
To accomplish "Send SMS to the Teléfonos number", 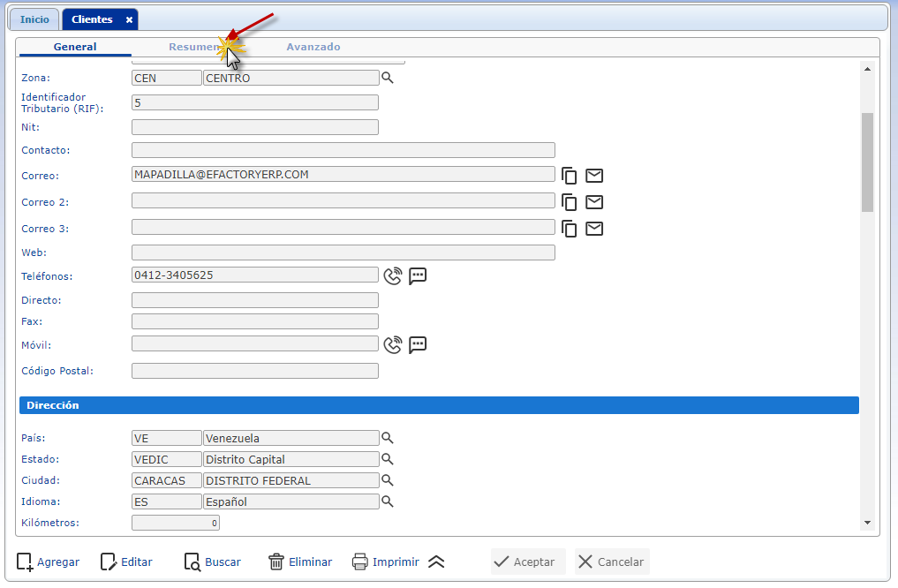I will tap(418, 276).
